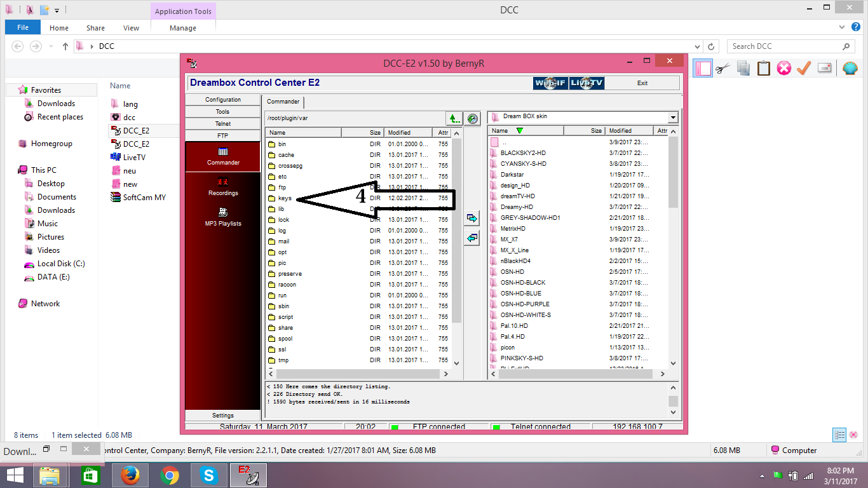Sort left pane by Name header
This screenshot has height=488, width=868.
tap(303, 133)
